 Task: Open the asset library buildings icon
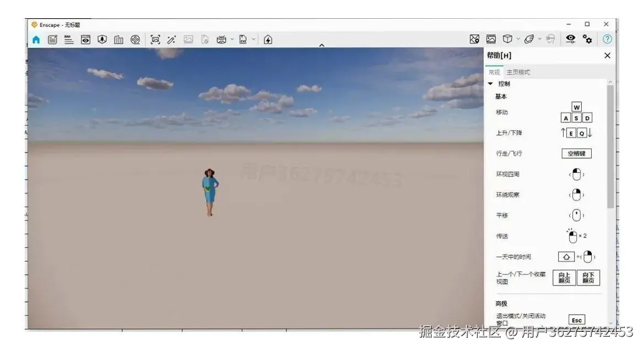click(x=119, y=40)
